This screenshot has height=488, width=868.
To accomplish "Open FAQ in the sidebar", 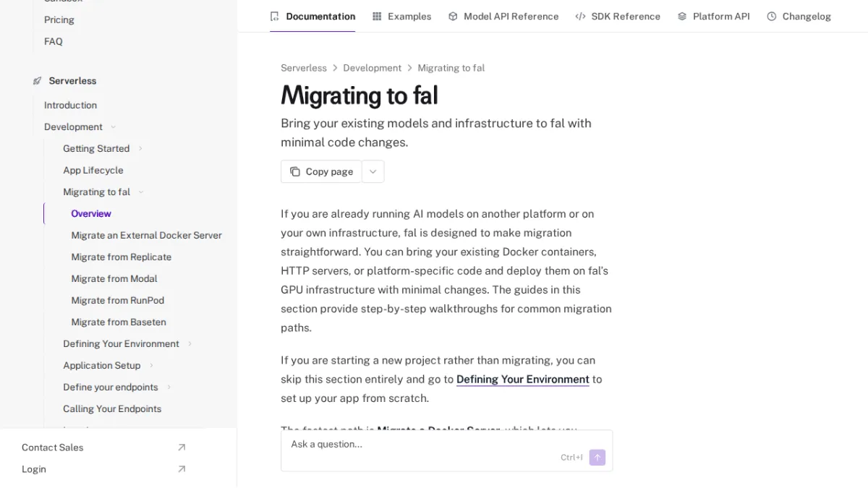I will (x=54, y=41).
